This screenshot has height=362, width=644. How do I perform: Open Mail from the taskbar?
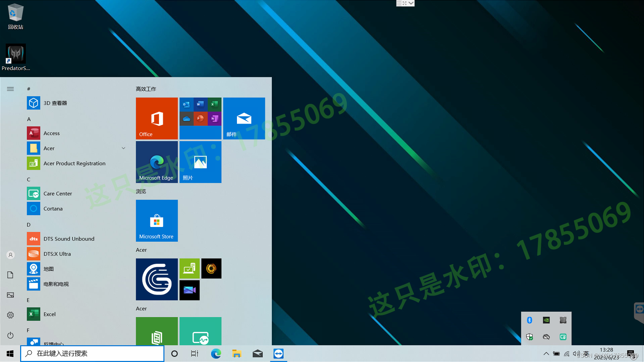pyautogui.click(x=257, y=354)
